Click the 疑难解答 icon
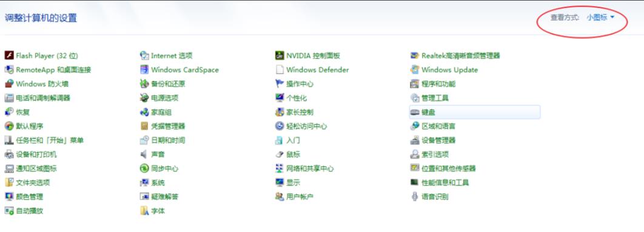 (144, 197)
